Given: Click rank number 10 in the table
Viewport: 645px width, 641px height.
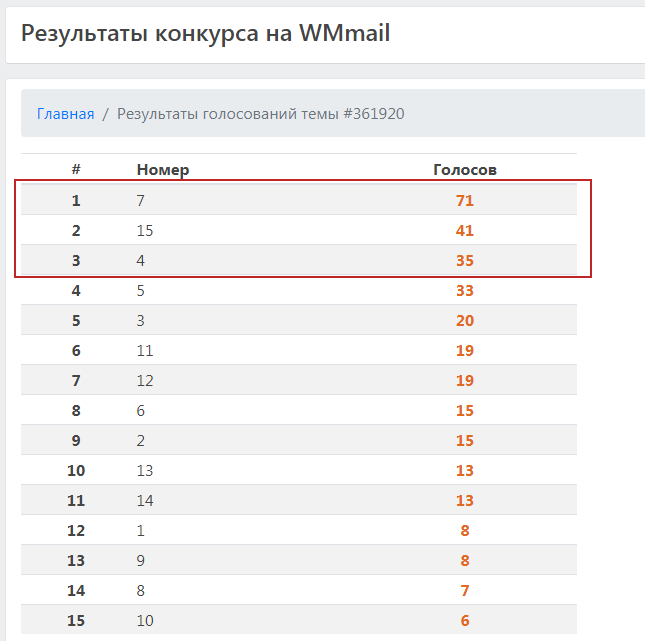Looking at the screenshot, I should pos(76,471).
